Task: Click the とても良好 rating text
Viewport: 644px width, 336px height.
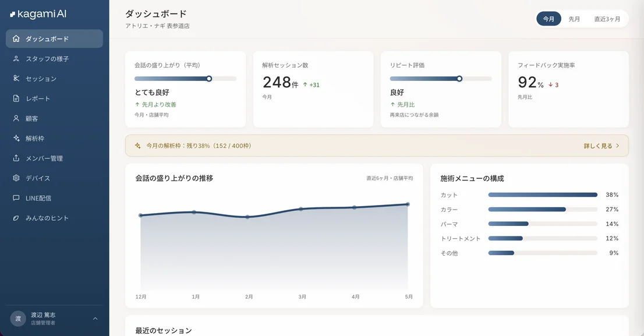Action: (x=152, y=93)
